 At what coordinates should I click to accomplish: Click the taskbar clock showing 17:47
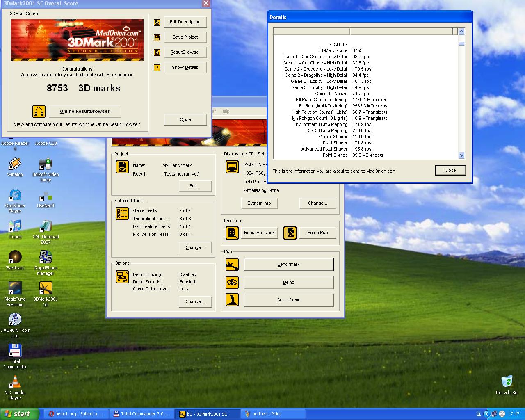(514, 414)
